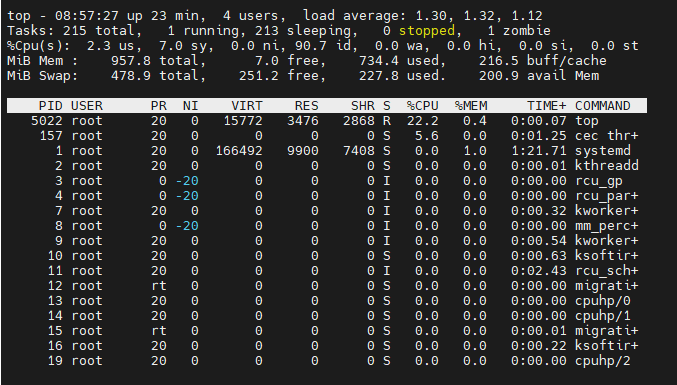
Task: Click the %CPU column header
Action: point(423,106)
